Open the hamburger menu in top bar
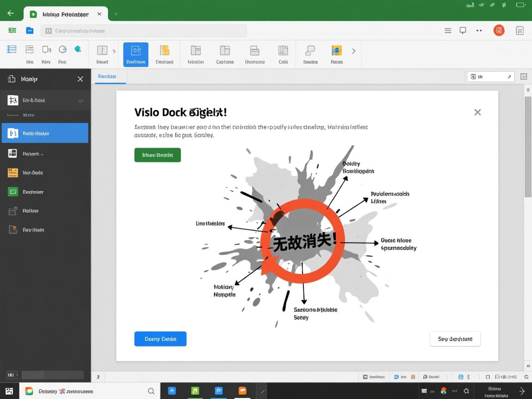This screenshot has height=399, width=532. (x=447, y=30)
